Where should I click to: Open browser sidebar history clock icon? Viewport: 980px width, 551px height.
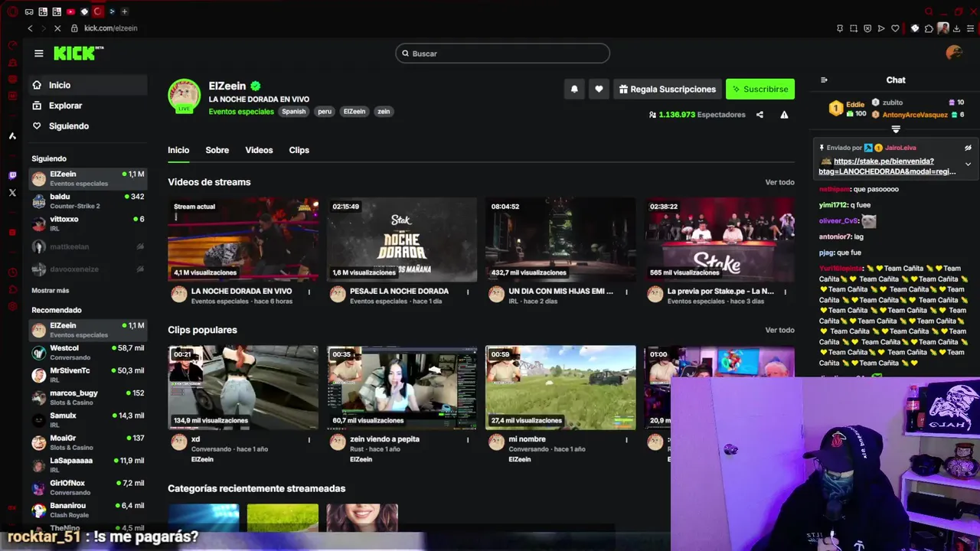coord(12,272)
